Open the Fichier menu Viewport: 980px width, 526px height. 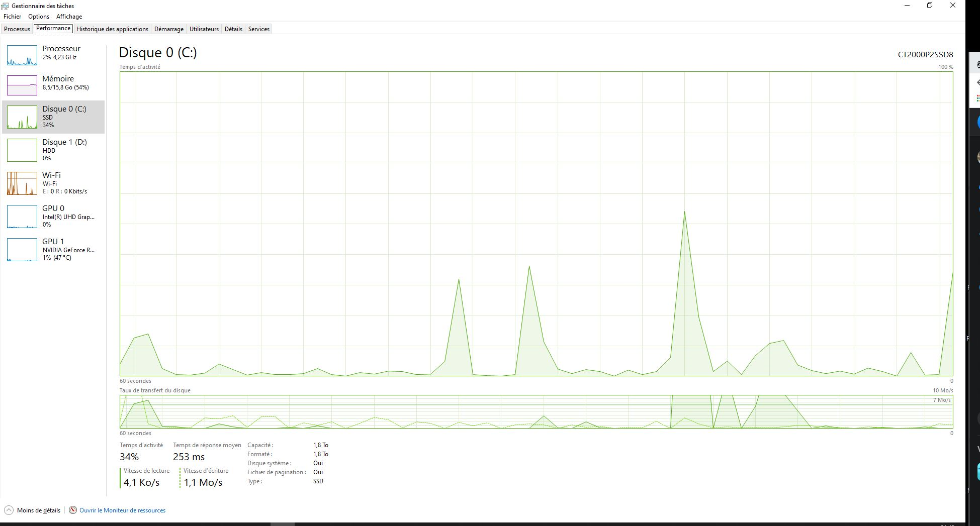pos(13,17)
